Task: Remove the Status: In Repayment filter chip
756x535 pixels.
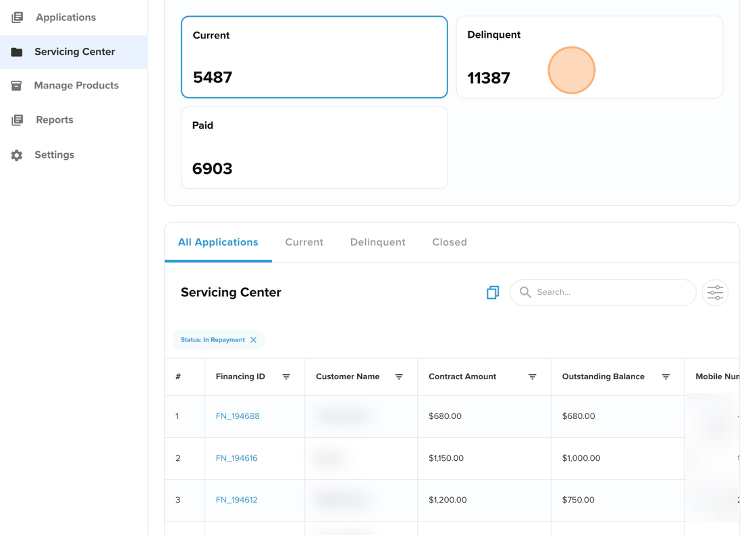Action: pos(254,340)
